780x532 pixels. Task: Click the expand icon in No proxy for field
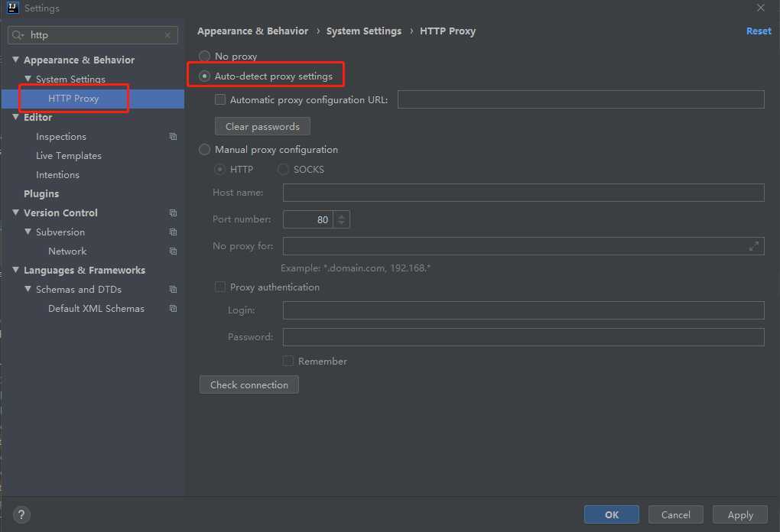(754, 246)
